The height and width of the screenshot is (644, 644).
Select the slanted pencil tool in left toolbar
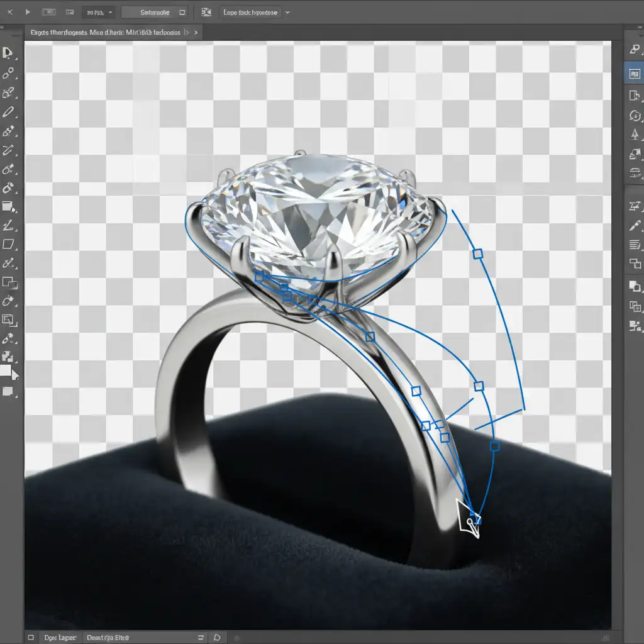point(9,113)
